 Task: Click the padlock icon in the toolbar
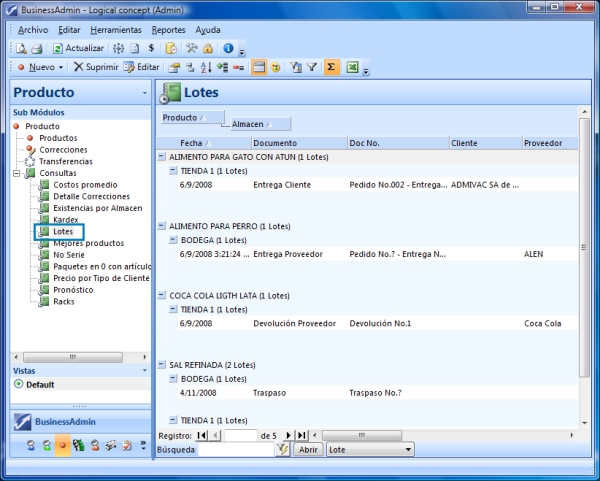(207, 48)
